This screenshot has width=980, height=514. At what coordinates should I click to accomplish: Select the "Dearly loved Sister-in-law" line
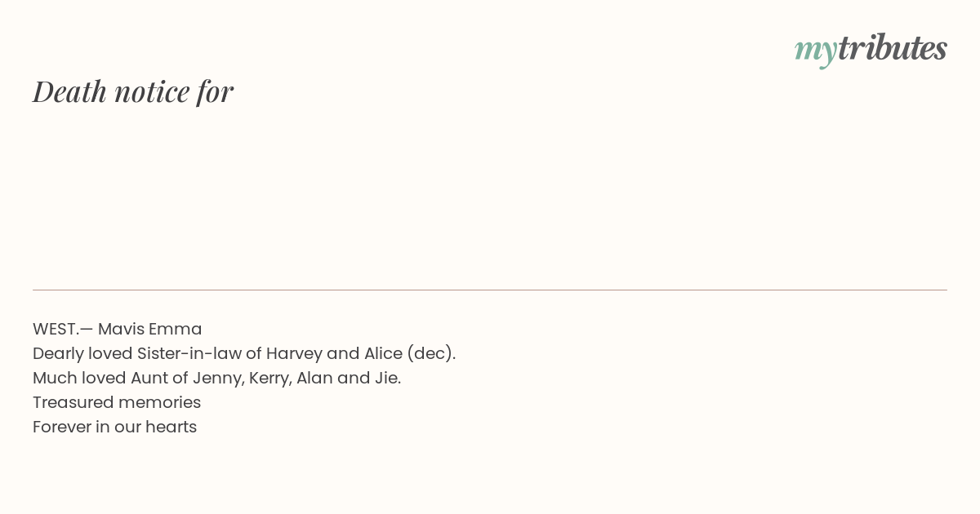coord(244,353)
